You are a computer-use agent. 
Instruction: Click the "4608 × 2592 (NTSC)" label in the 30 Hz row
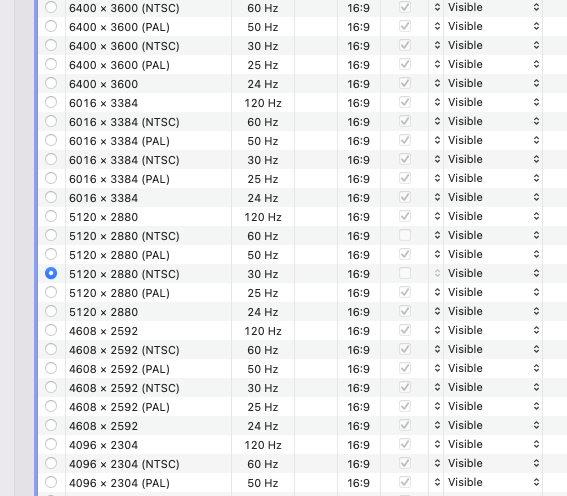[124, 388]
